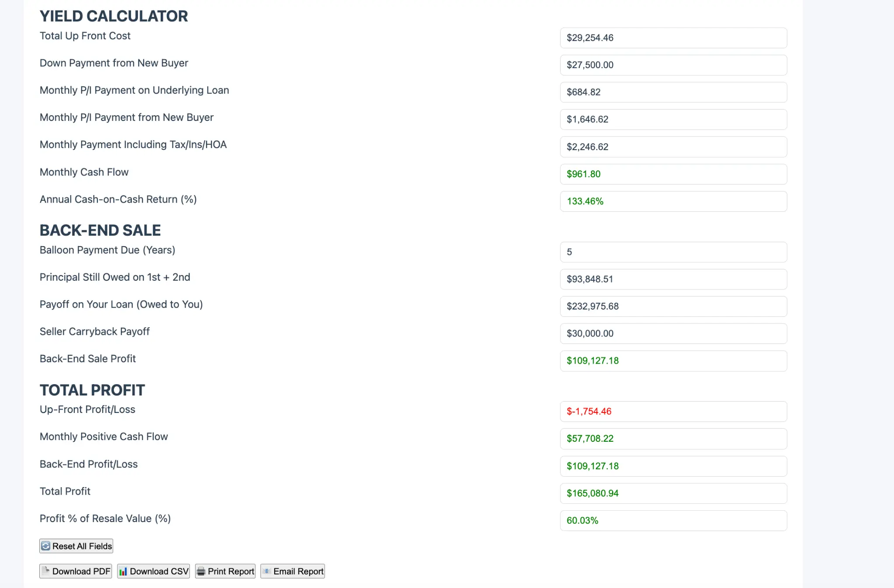Screen dimensions: 894x588
Task: Download the report as CSV
Action: [153, 571]
